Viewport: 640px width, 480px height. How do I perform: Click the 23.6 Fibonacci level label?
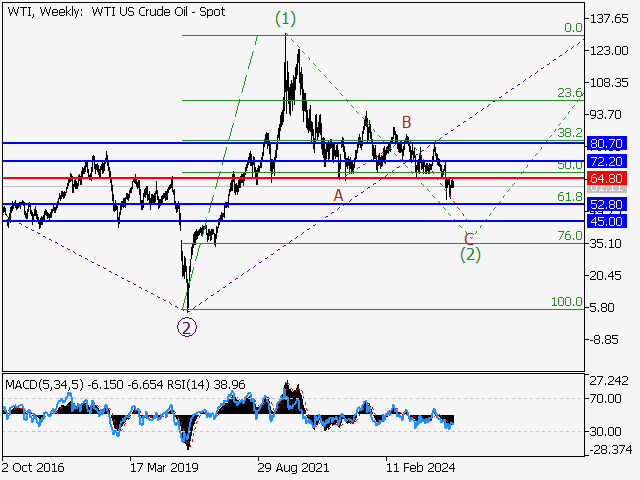point(569,93)
